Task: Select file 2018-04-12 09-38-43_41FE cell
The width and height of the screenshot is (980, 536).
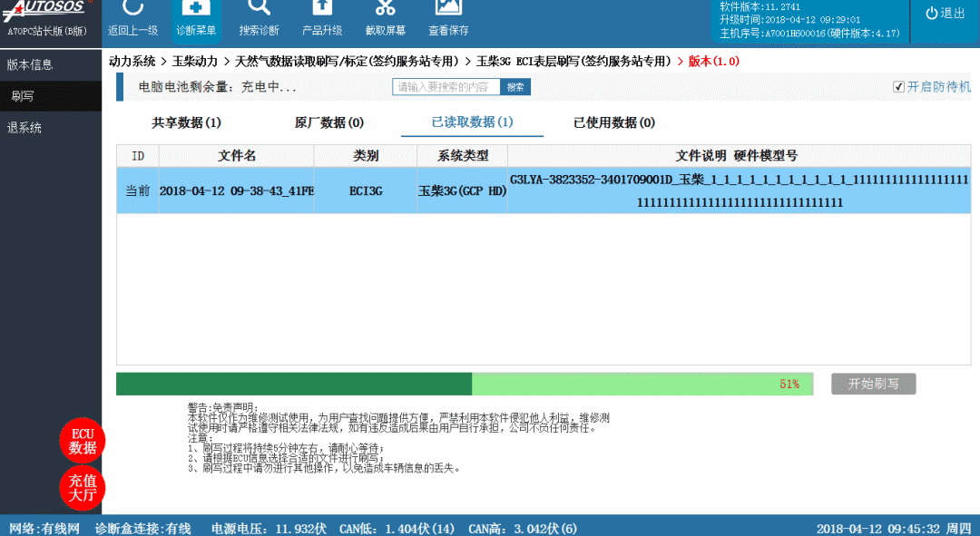Action: pos(236,190)
